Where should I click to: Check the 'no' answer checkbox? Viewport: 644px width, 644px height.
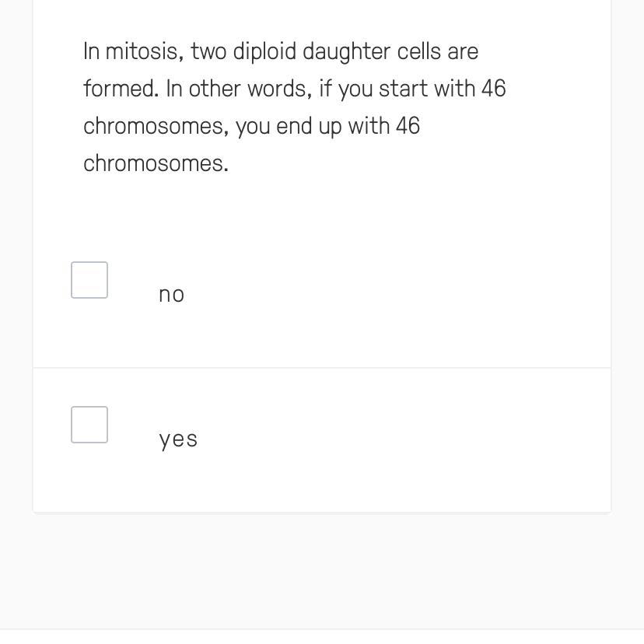coord(89,280)
